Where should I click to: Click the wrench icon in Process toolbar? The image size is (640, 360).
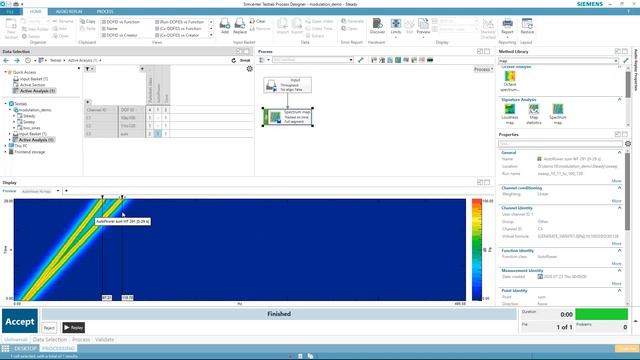pos(360,60)
